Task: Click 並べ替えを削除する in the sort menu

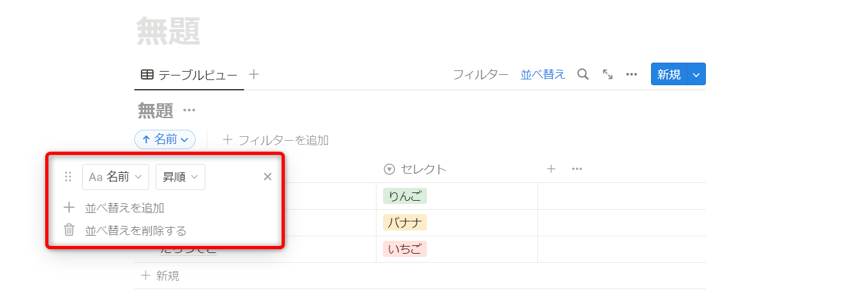Action: click(x=136, y=230)
